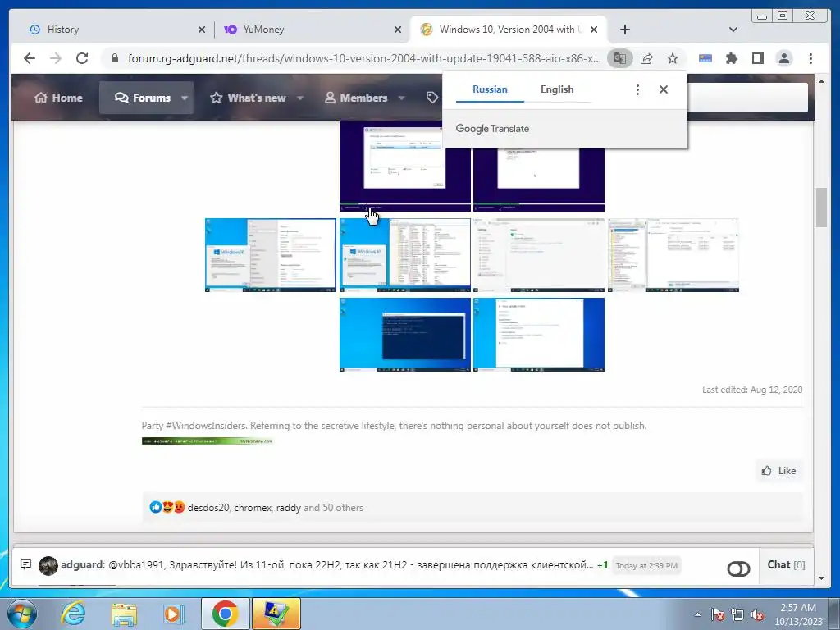Select English in the translate popup
This screenshot has height=630, width=840.
click(557, 89)
